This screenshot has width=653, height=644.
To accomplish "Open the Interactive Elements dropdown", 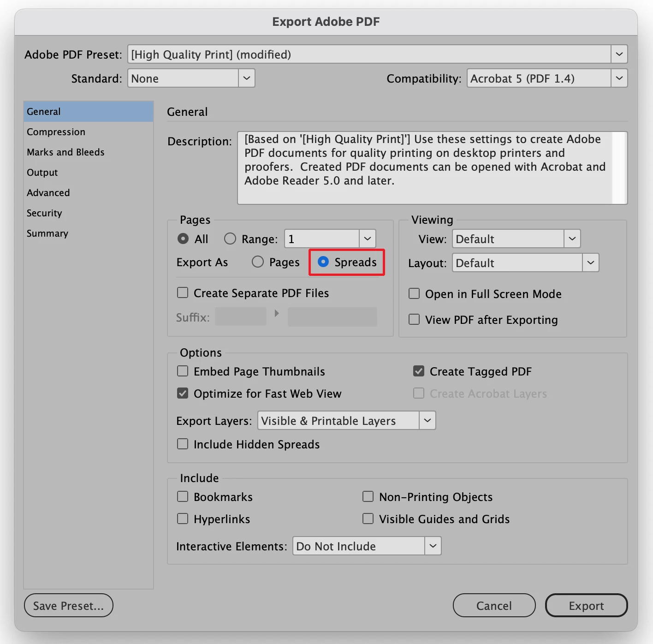I will [x=367, y=546].
